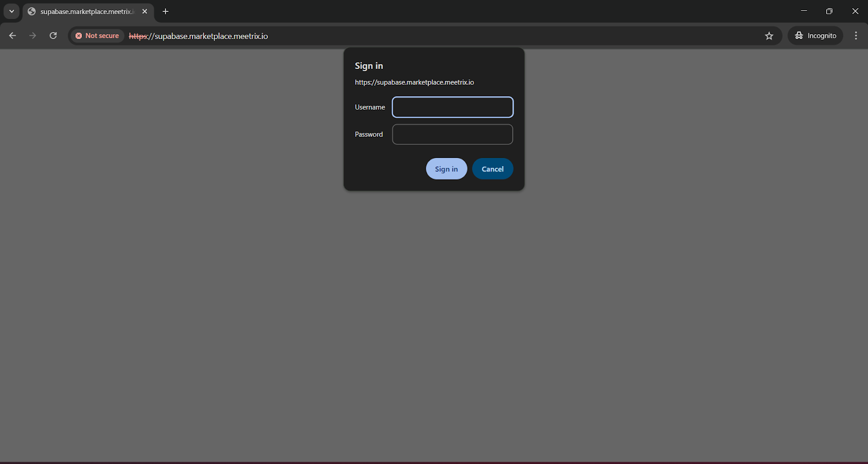Viewport: 868px width, 464px height.
Task: Focus the address bar URL
Action: click(199, 36)
